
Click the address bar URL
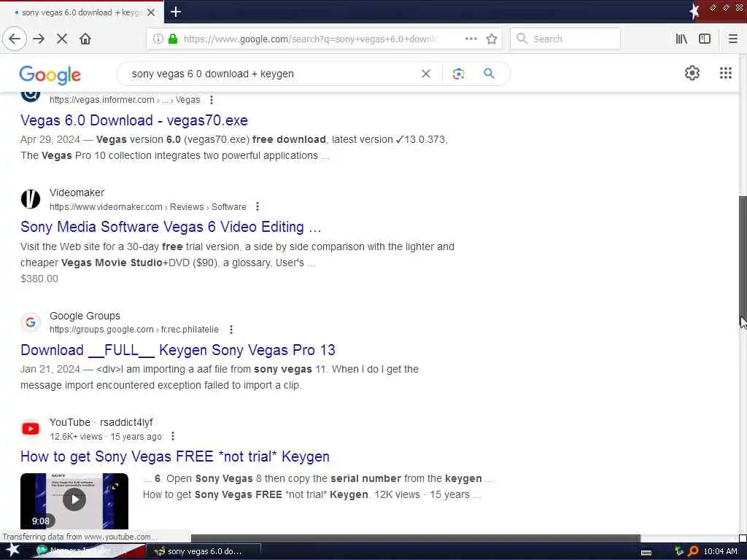pos(309,39)
